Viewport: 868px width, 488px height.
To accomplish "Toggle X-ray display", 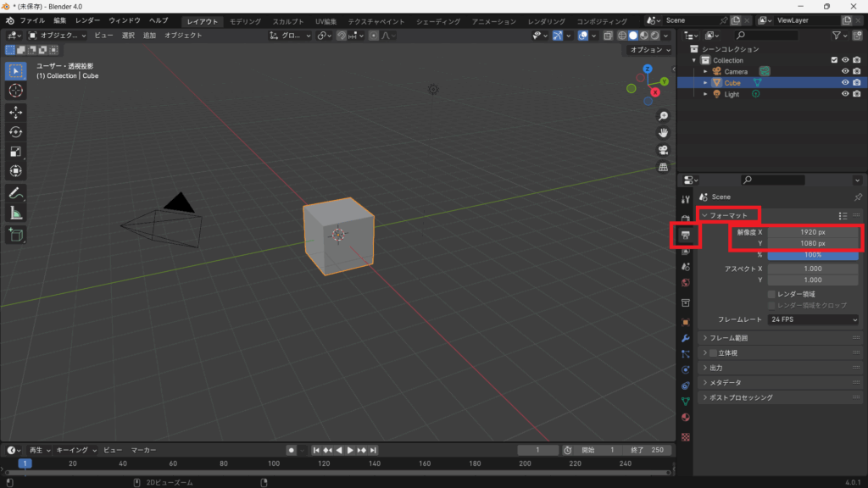I will pyautogui.click(x=608, y=36).
